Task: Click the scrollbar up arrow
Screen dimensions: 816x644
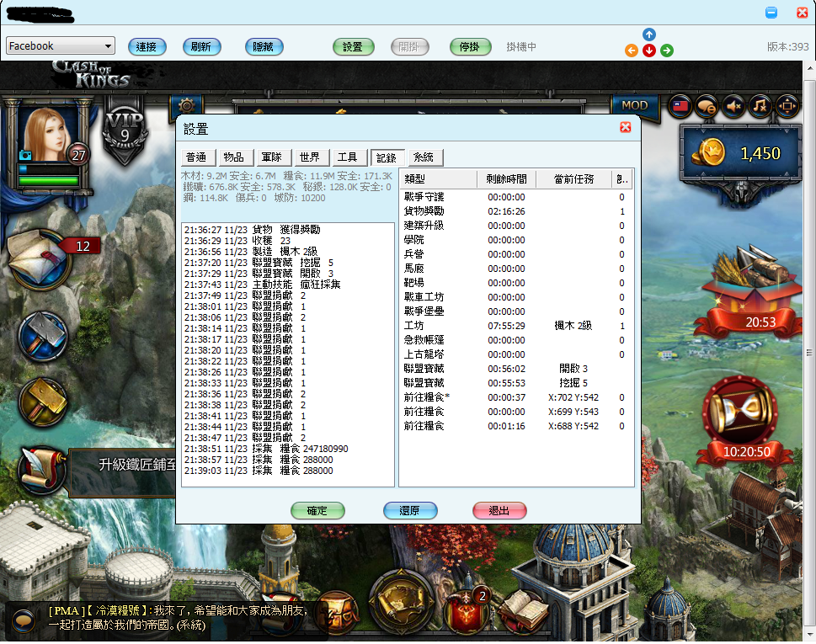Action: point(810,68)
